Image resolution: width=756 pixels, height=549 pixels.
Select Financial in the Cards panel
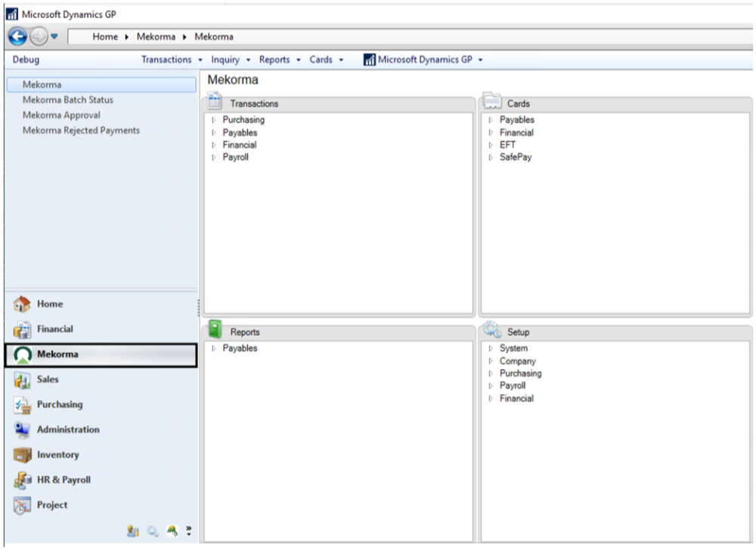pyautogui.click(x=516, y=132)
